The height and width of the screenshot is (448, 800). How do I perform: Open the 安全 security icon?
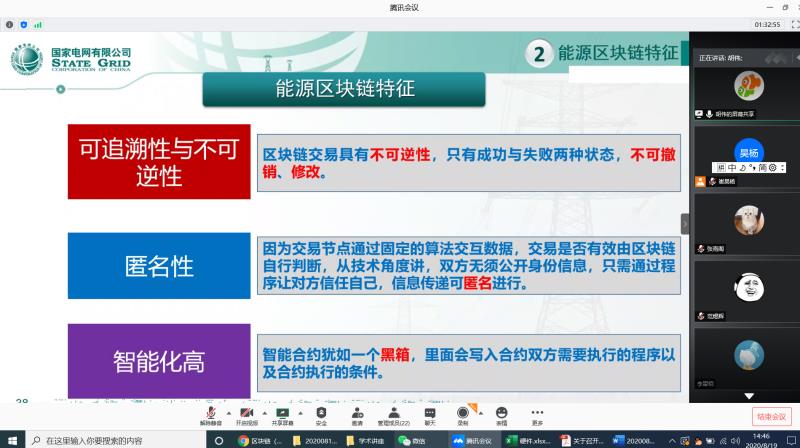coord(321,412)
